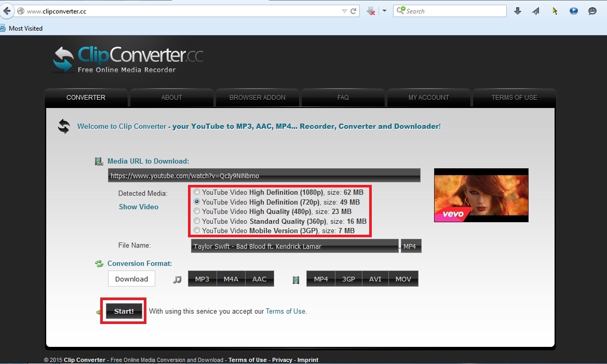Pick Mobile Version (3GP) radio option
The width and height of the screenshot is (607, 364).
pyautogui.click(x=197, y=231)
